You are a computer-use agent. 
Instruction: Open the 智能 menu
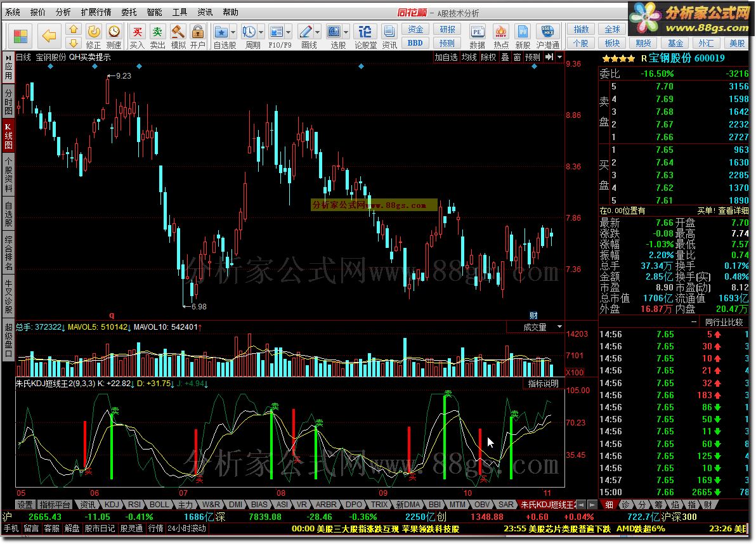(x=154, y=12)
